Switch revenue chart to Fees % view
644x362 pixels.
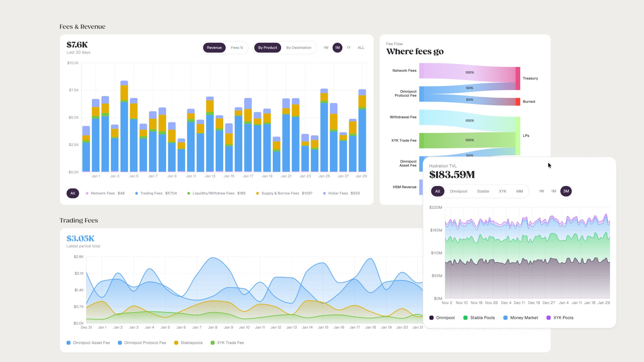tap(237, 48)
